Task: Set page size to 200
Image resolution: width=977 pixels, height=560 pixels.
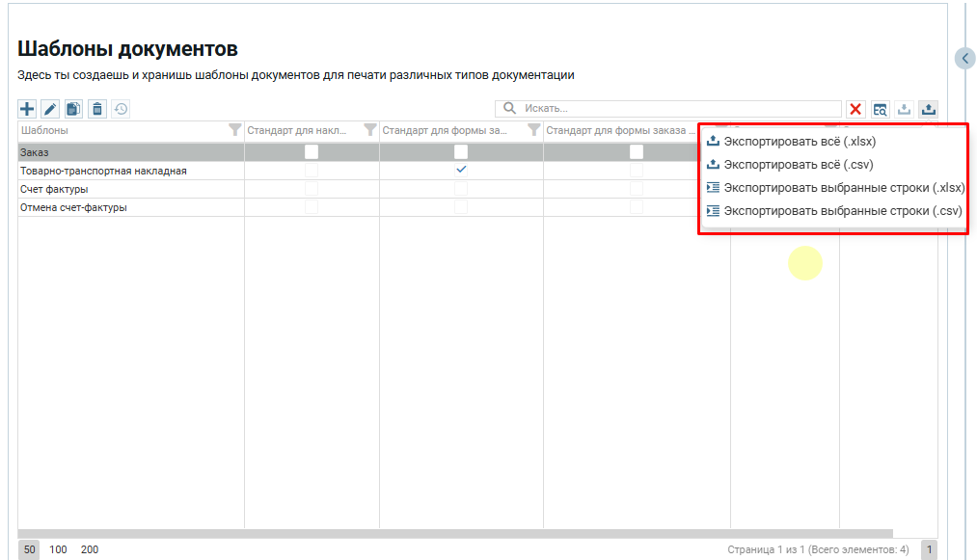Action: click(x=90, y=549)
